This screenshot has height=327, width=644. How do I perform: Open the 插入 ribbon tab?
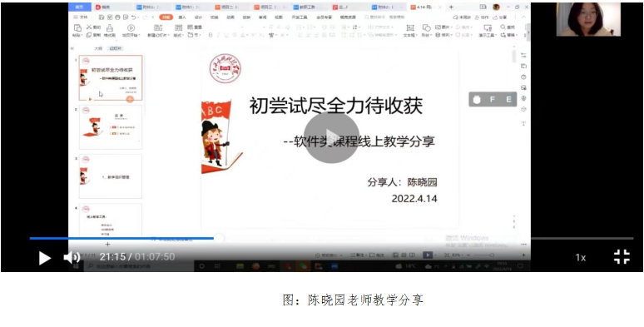[x=182, y=17]
